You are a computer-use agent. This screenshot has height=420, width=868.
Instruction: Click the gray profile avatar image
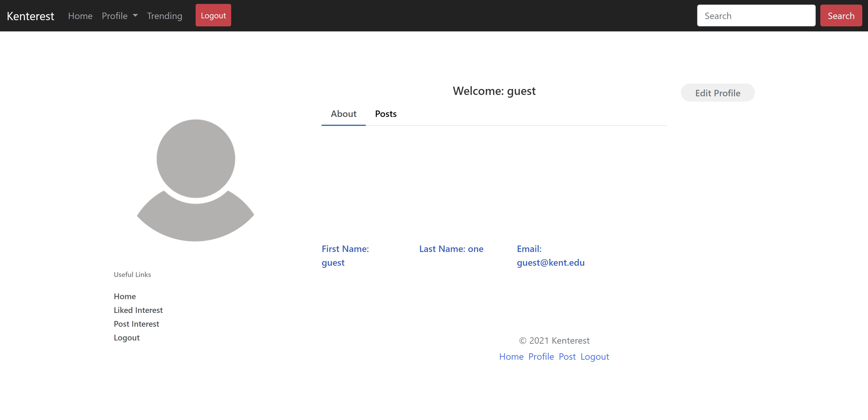pos(195,180)
